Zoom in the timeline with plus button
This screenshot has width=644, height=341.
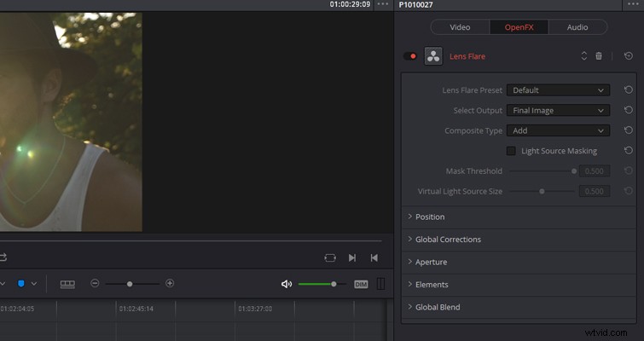pos(170,283)
